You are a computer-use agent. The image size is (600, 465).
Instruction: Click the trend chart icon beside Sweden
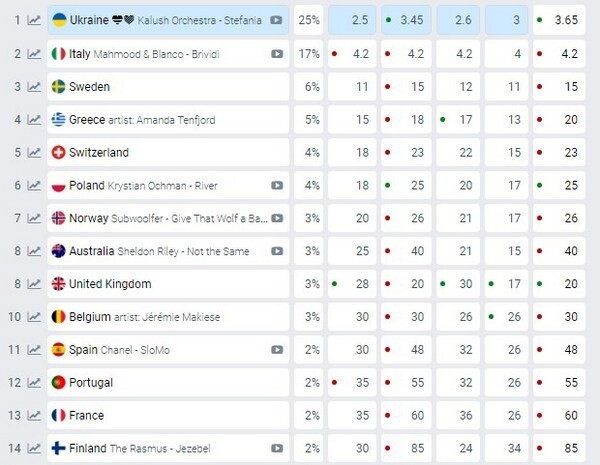(34, 87)
